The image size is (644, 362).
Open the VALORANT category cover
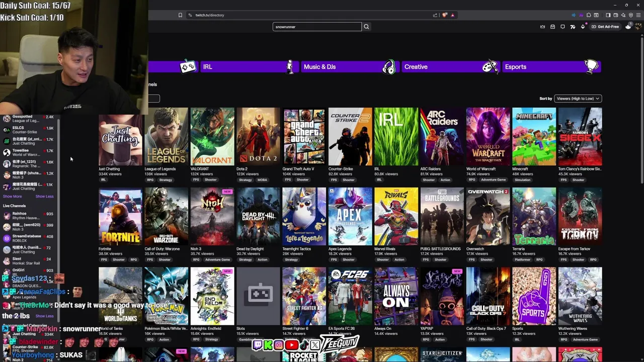212,136
